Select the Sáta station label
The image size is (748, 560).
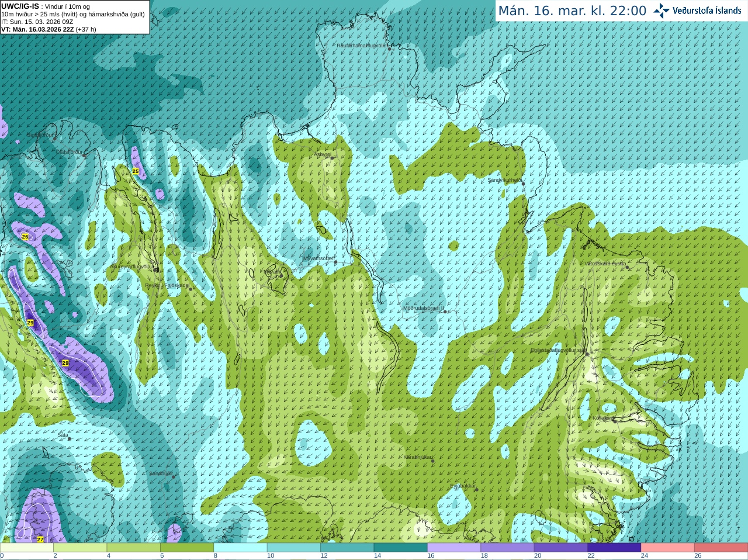tap(63, 435)
